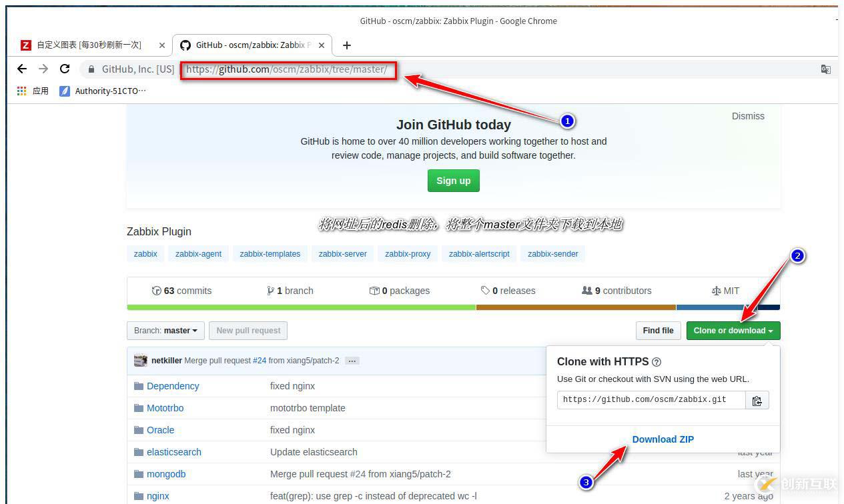Open the Clone with HTTPS help icon
This screenshot has width=844, height=504.
[657, 362]
